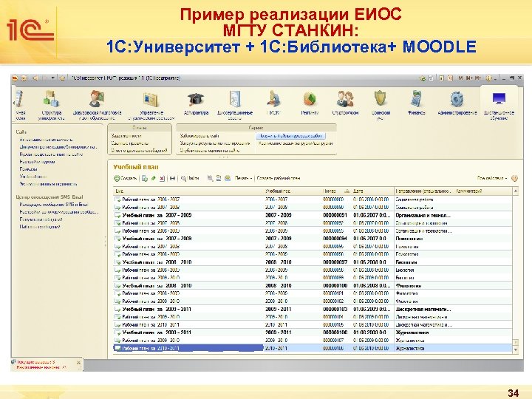Open the microscope research section icon
Viewport: 532px width, 399px height.
273,99
